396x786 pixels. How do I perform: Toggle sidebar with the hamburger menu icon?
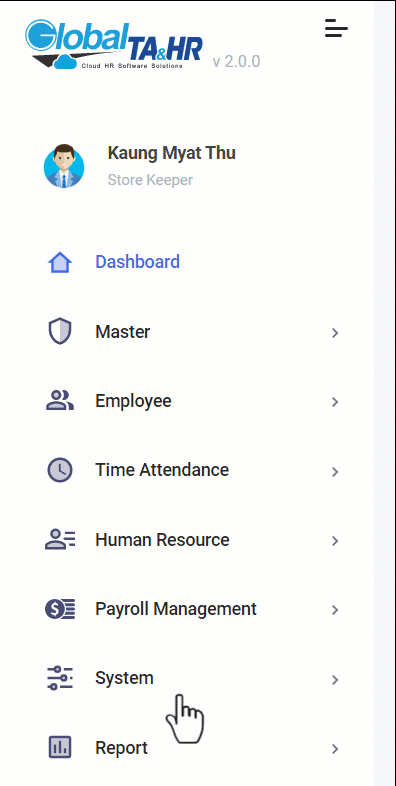336,28
